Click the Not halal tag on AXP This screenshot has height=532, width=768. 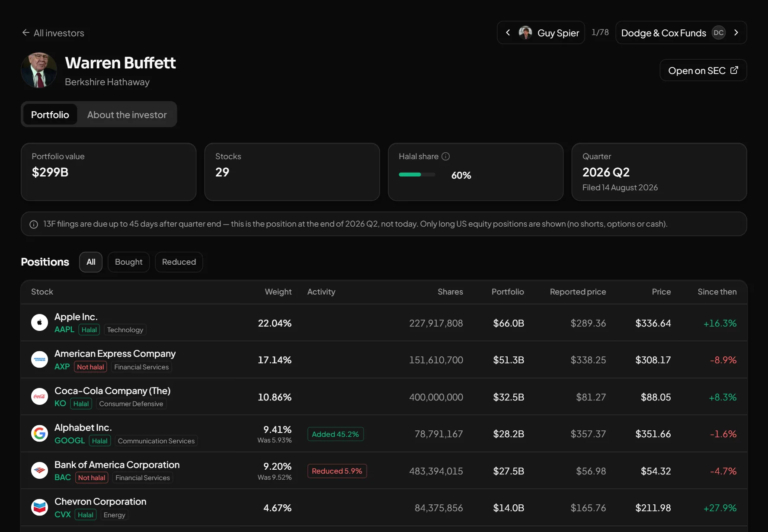[90, 367]
